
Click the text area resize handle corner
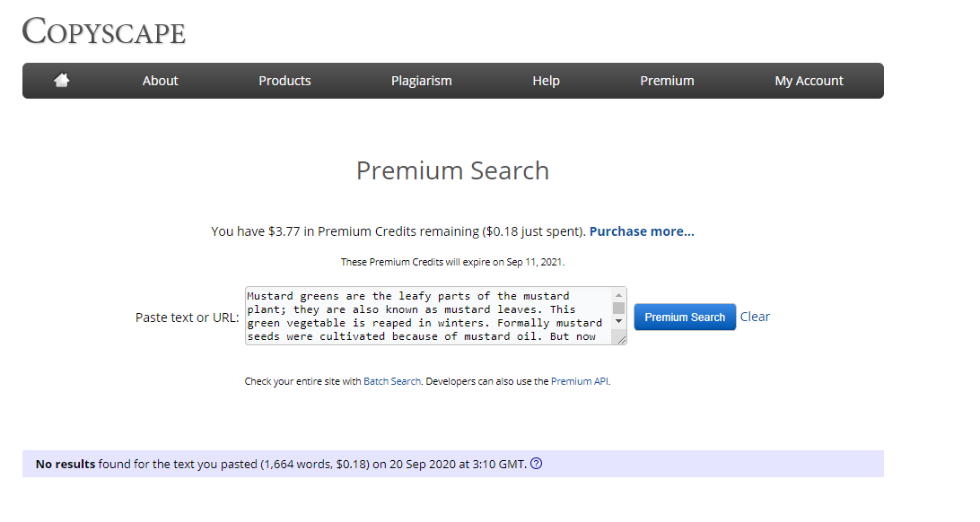pyautogui.click(x=621, y=340)
